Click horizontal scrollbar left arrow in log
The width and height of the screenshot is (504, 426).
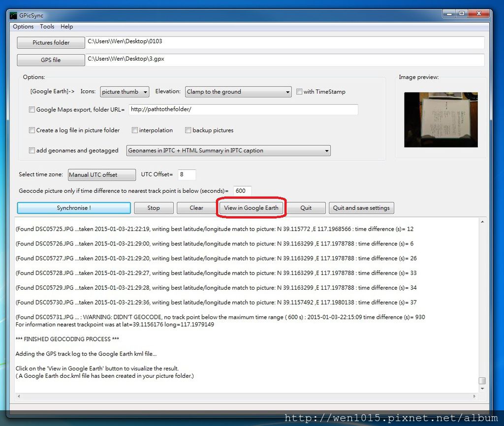click(19, 396)
